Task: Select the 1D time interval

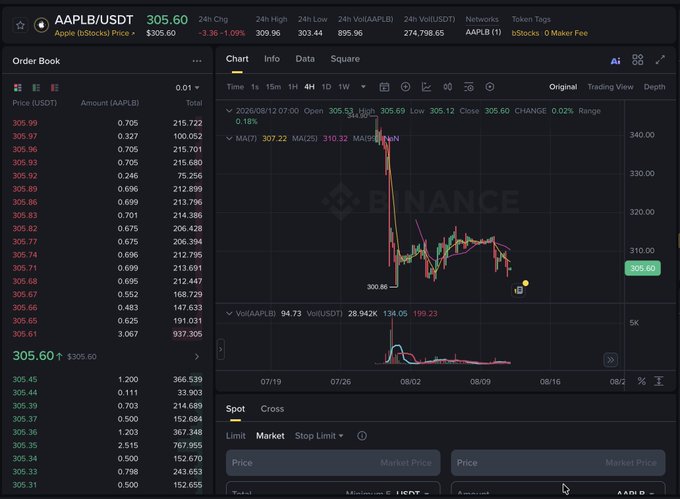Action: (x=326, y=87)
